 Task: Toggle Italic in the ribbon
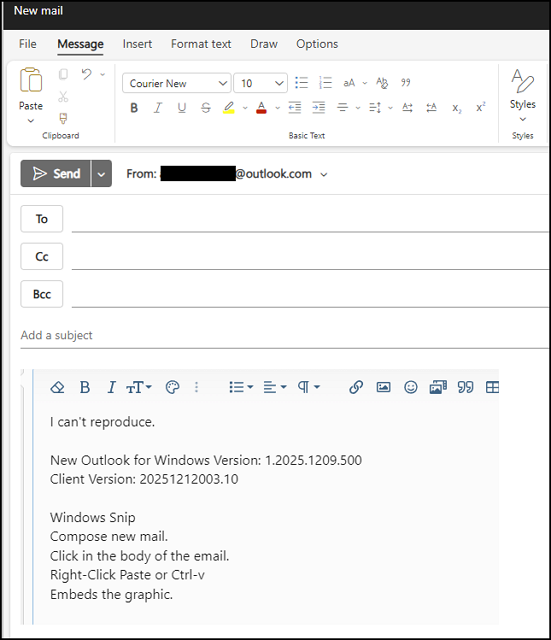158,108
